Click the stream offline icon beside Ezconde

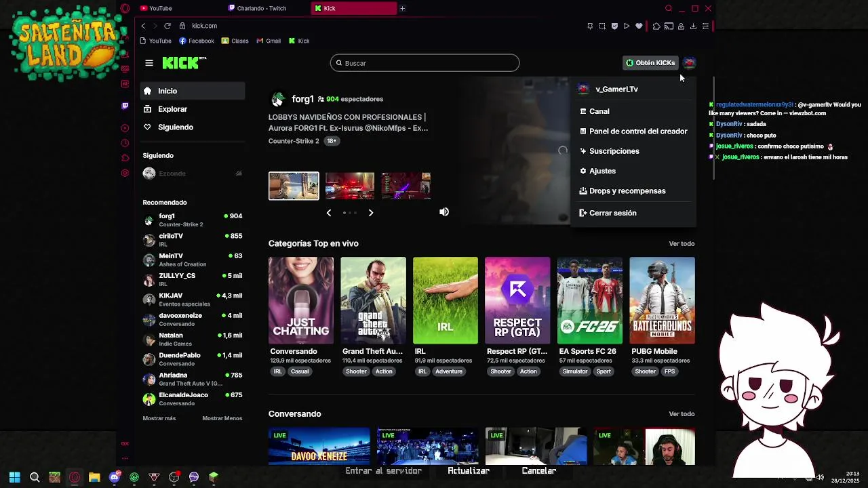[x=238, y=174]
